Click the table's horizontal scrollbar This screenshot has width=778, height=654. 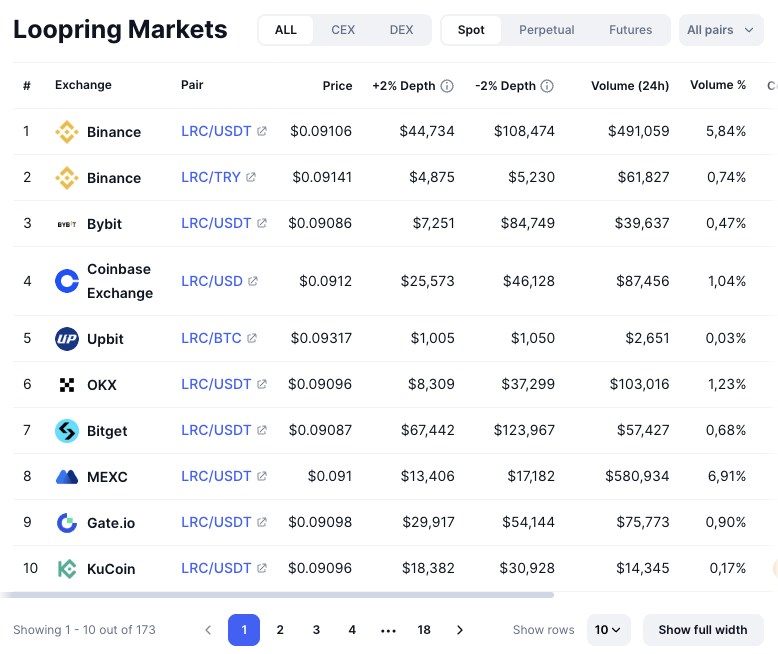tap(278, 594)
